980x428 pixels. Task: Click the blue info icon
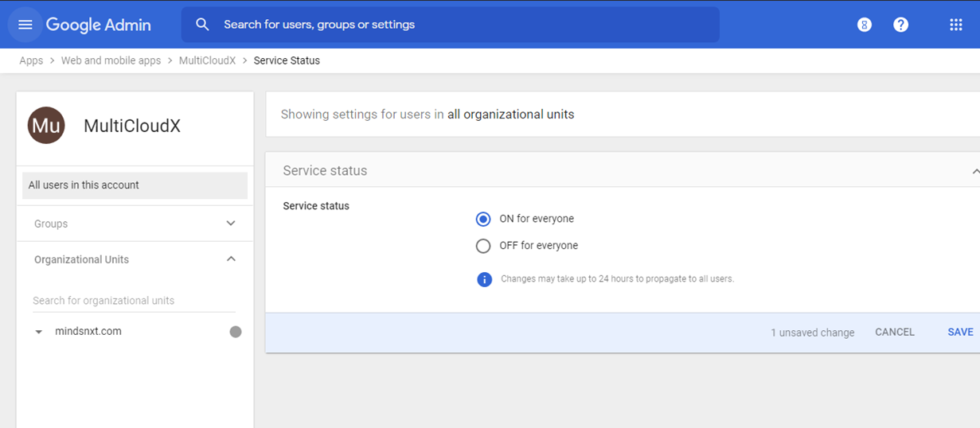(x=484, y=279)
